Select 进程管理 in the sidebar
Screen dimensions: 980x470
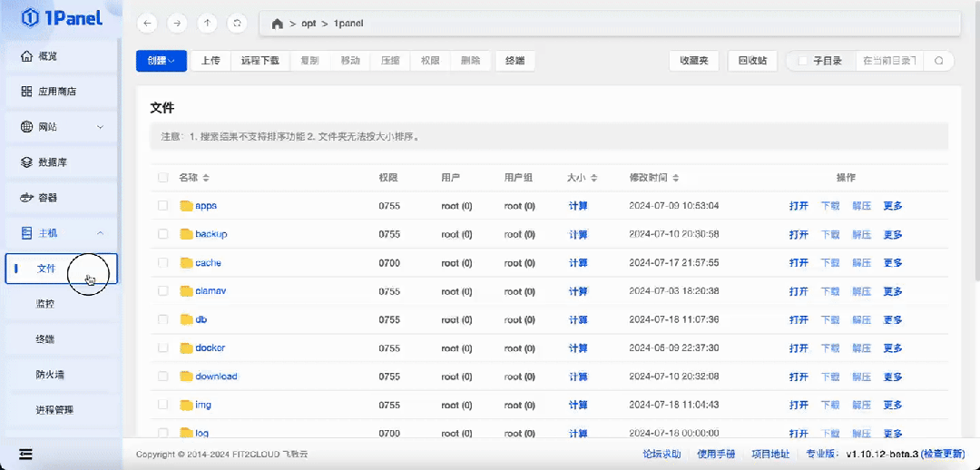61,410
